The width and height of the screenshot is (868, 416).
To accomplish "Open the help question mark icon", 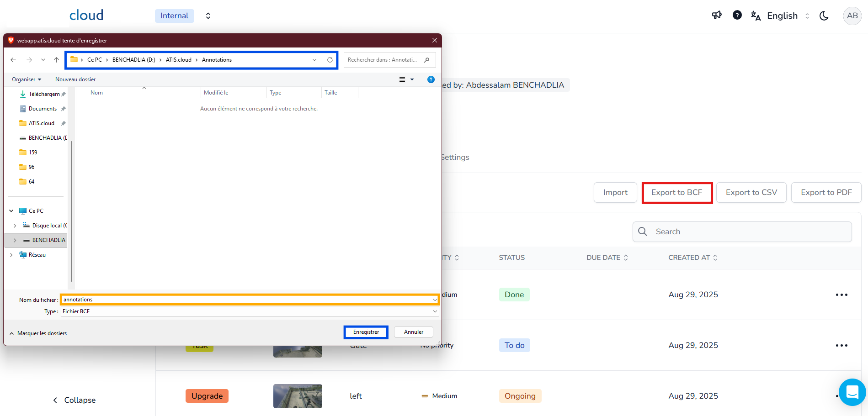I will pos(737,16).
